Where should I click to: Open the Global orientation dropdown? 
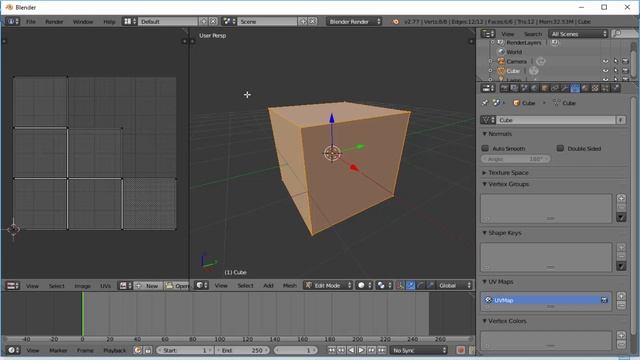[454, 285]
